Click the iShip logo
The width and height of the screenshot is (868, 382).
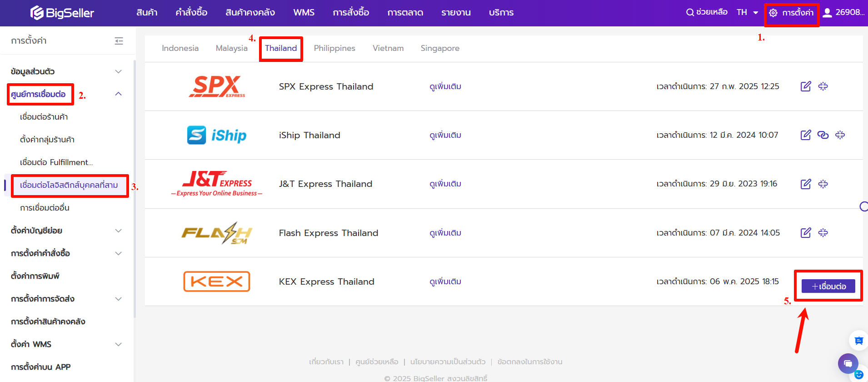tap(217, 135)
